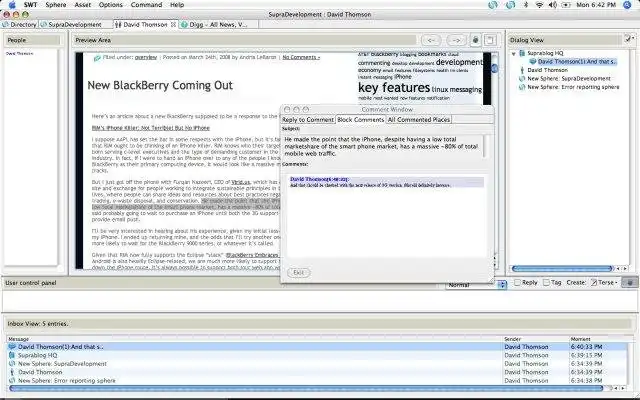
Task: Click the sphere icon beside Error reporting sphere in Dialog View
Action: click(x=522, y=87)
